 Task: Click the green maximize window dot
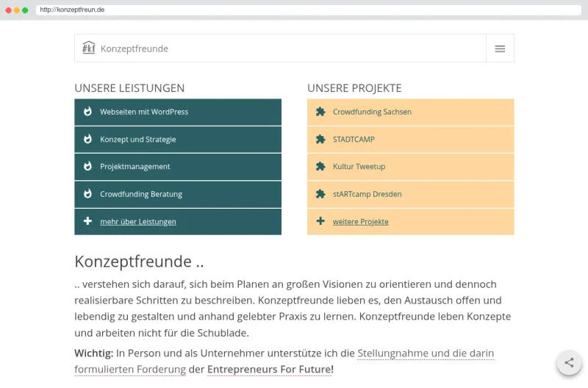pyautogui.click(x=25, y=10)
